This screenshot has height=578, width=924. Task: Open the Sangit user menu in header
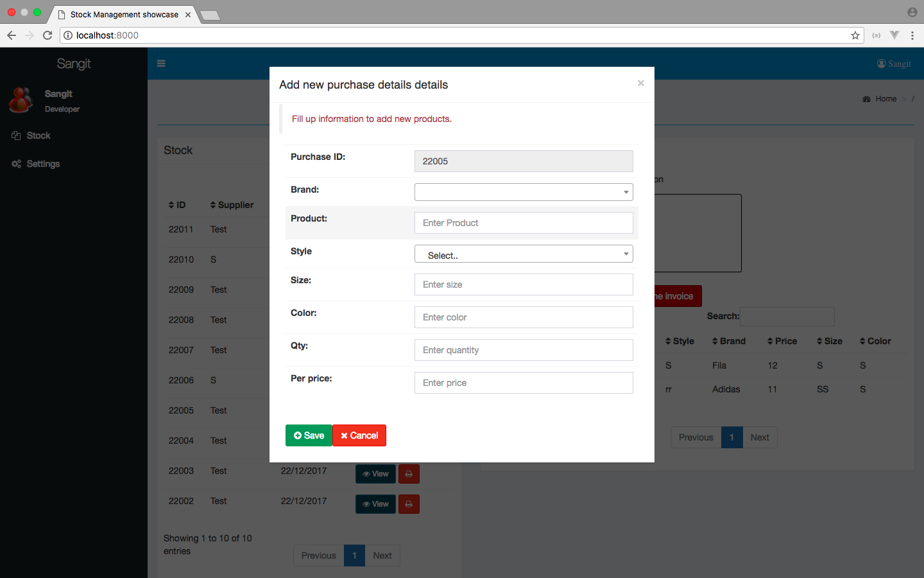(894, 64)
